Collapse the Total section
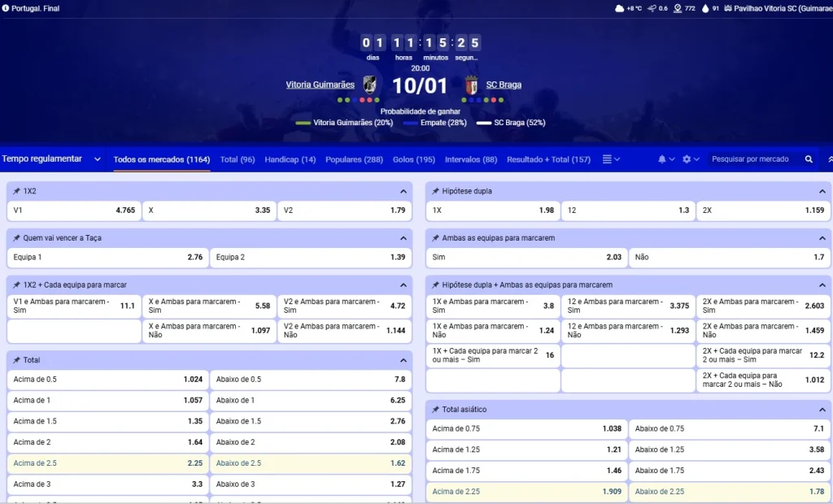This screenshot has height=504, width=833. pos(403,360)
